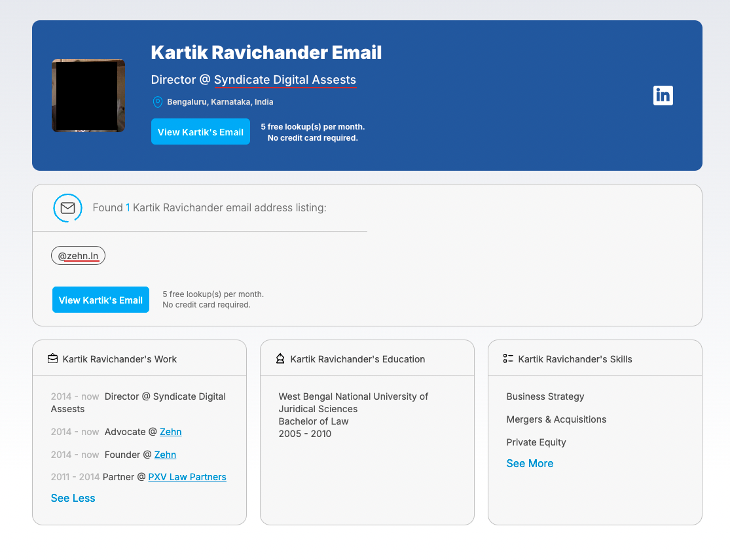
Task: Click the education icon in Education header
Action: [280, 359]
